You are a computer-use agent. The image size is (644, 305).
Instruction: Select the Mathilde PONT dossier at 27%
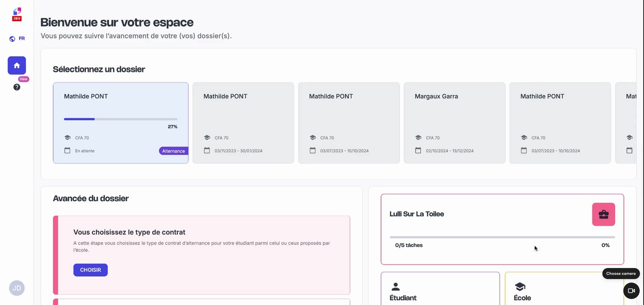coord(121,123)
